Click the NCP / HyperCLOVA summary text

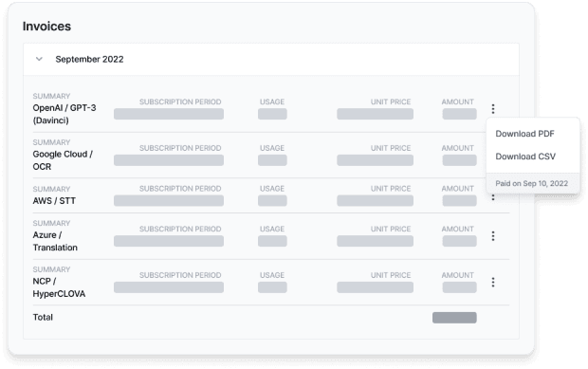coord(59,287)
